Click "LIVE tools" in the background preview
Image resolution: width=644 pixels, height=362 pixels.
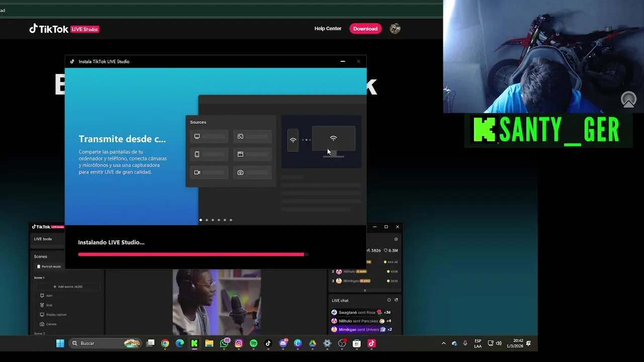(x=43, y=239)
